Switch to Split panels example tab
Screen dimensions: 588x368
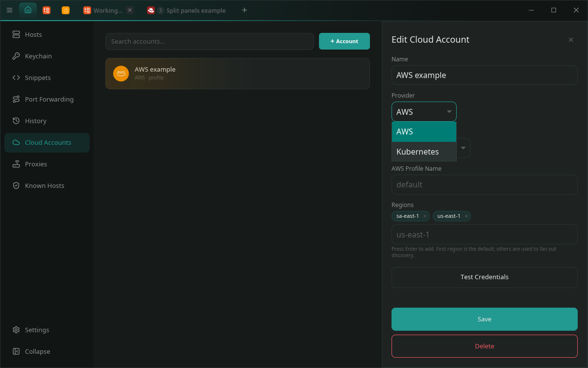coord(187,10)
